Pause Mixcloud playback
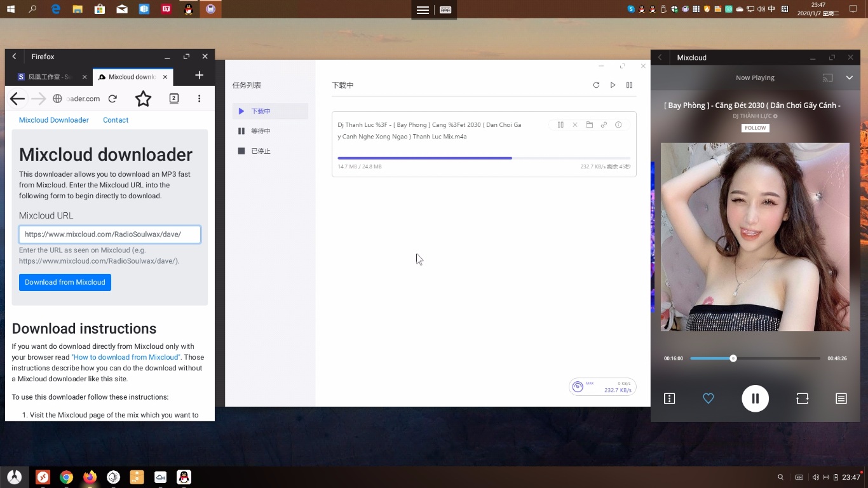868x488 pixels. 756,398
